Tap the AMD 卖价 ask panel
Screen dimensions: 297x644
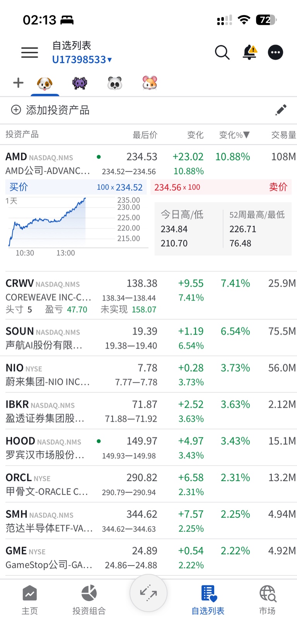click(221, 187)
